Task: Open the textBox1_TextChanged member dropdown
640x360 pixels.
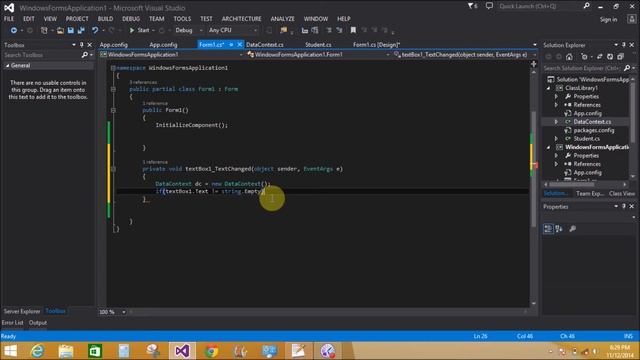Action: click(465, 55)
